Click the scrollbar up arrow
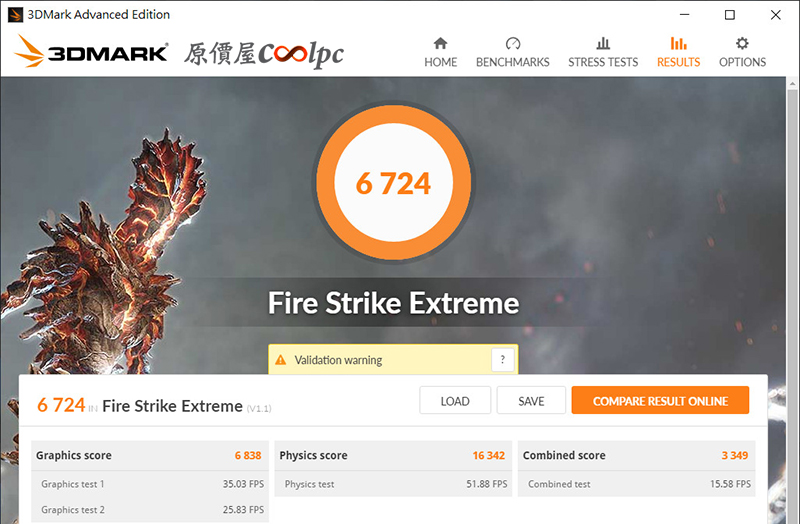The width and height of the screenshot is (800, 524). click(x=792, y=83)
